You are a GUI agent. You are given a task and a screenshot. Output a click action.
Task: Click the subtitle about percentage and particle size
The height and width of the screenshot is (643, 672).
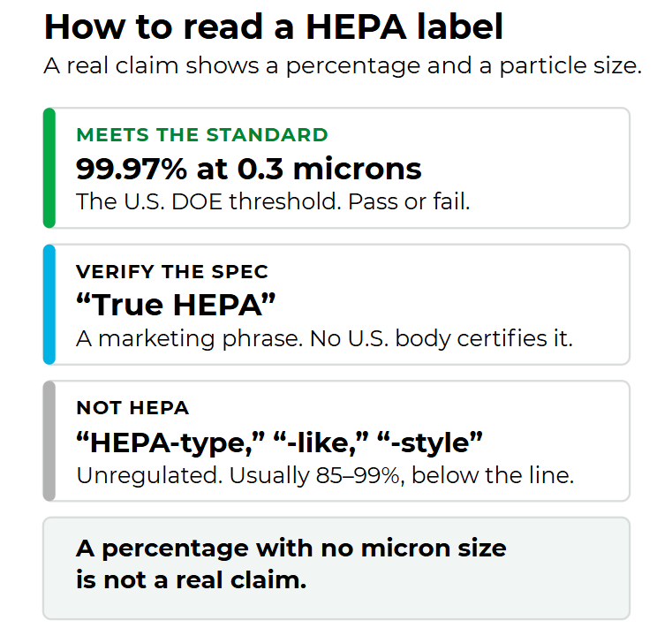343,66
